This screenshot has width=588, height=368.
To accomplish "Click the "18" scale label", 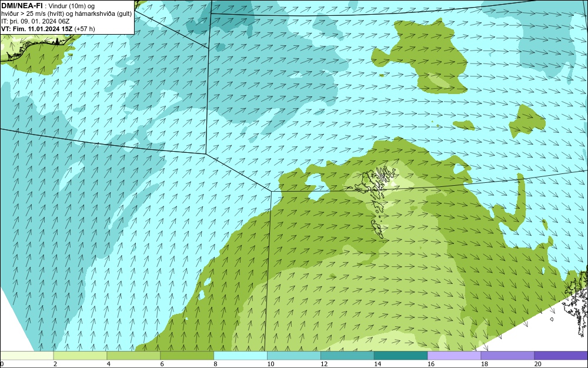I will tap(484, 364).
